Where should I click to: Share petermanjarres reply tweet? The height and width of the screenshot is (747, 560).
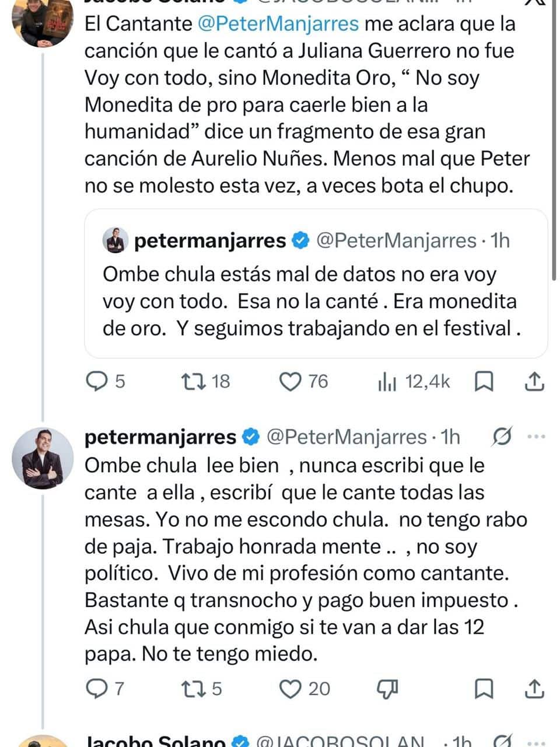pos(534,689)
